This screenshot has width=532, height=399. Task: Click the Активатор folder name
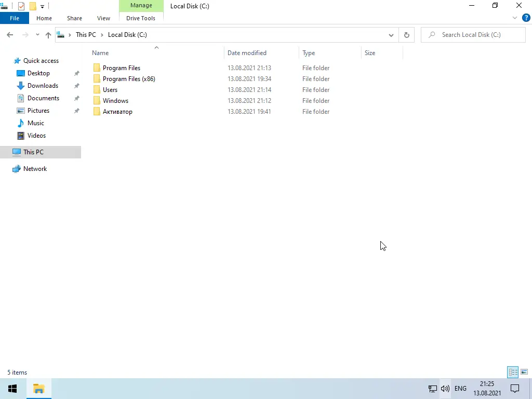(x=118, y=112)
